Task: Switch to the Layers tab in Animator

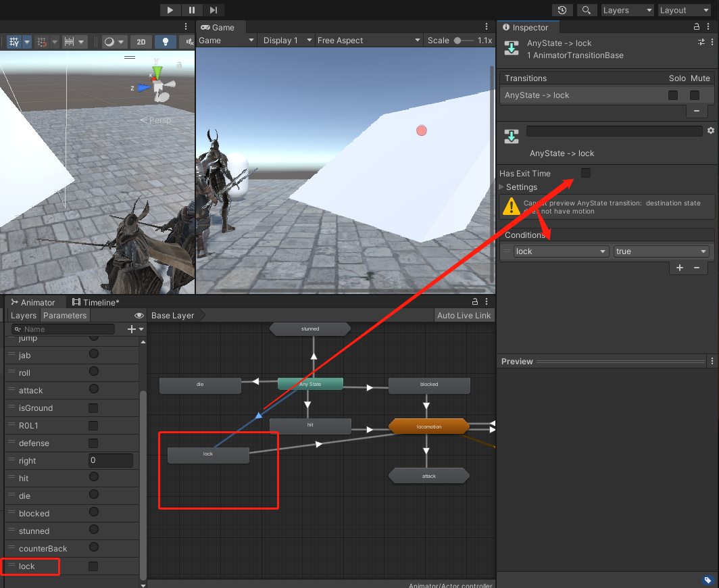Action: pyautogui.click(x=24, y=316)
